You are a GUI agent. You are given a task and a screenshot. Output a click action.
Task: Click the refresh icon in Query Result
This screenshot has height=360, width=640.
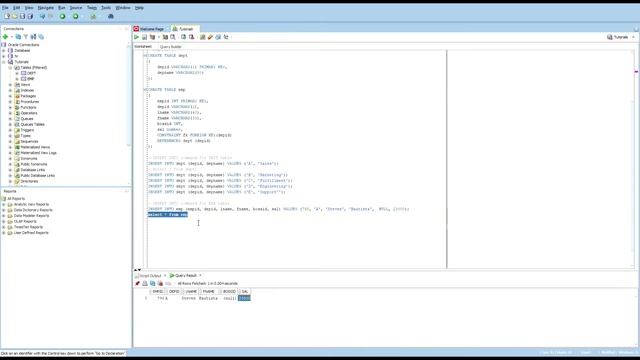(x=153, y=284)
